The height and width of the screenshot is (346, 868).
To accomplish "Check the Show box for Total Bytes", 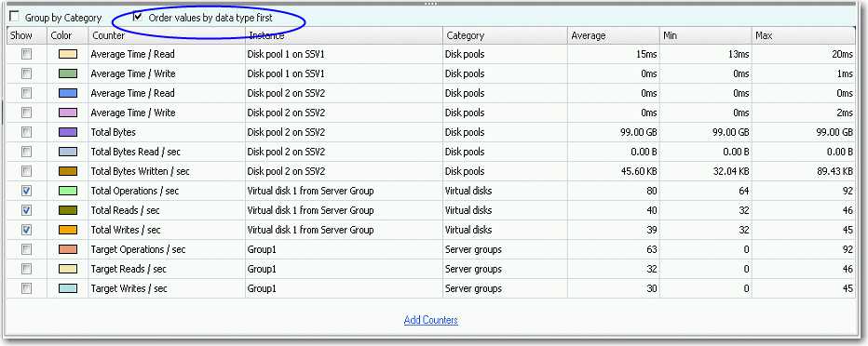I will (26, 132).
